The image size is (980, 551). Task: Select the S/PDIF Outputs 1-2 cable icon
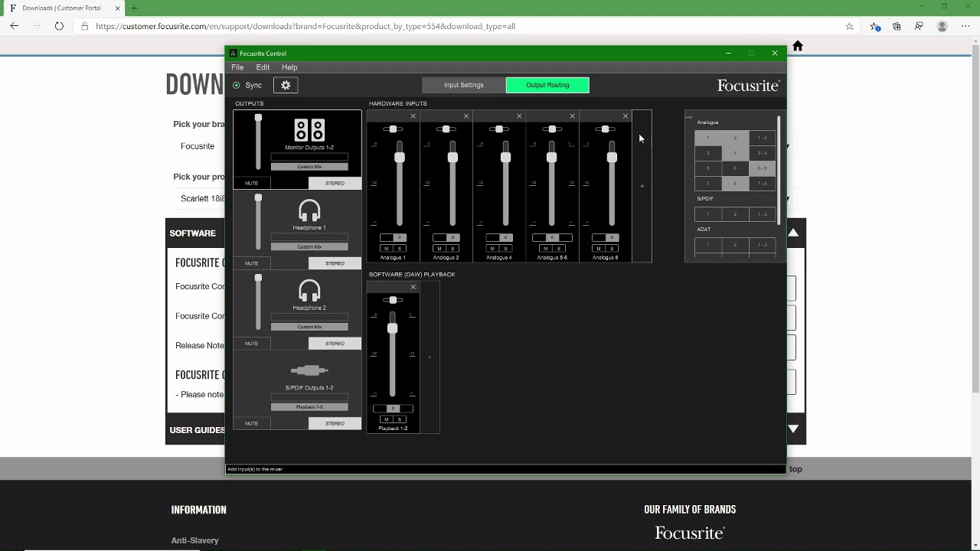coord(309,370)
